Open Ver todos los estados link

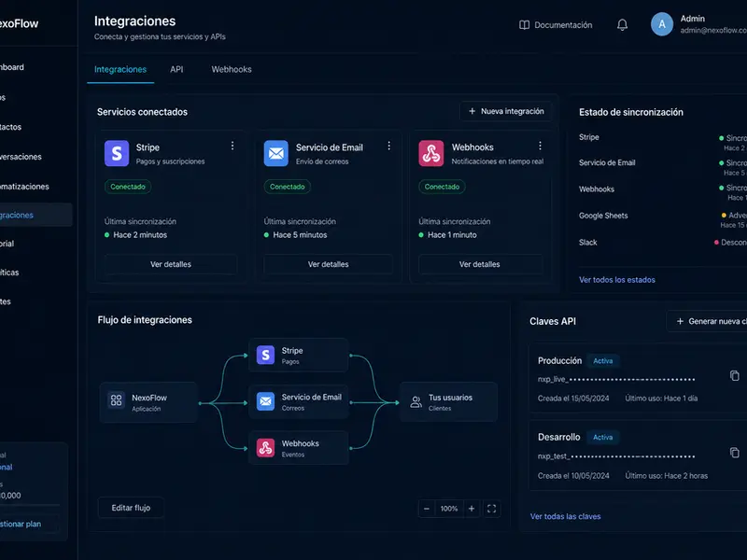(617, 280)
